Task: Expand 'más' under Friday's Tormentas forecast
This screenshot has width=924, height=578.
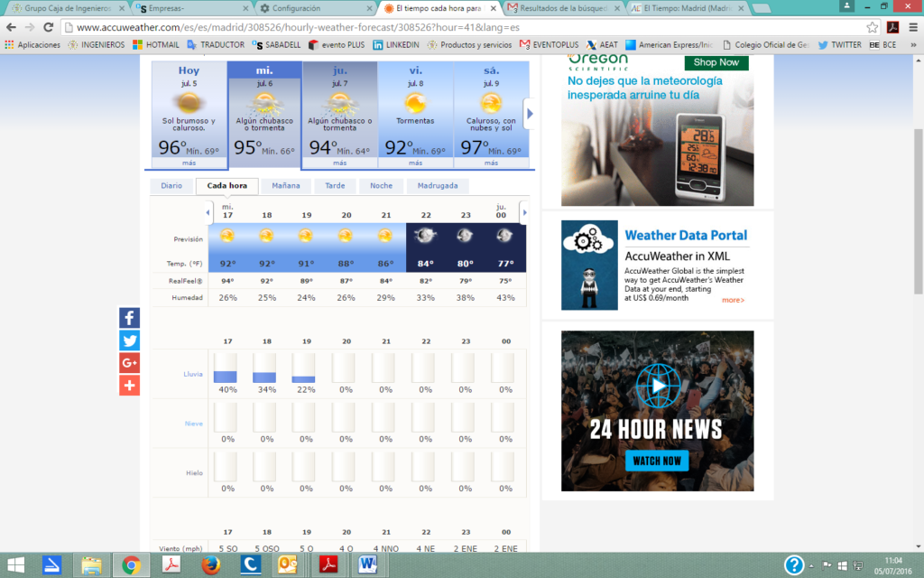Action: click(415, 163)
